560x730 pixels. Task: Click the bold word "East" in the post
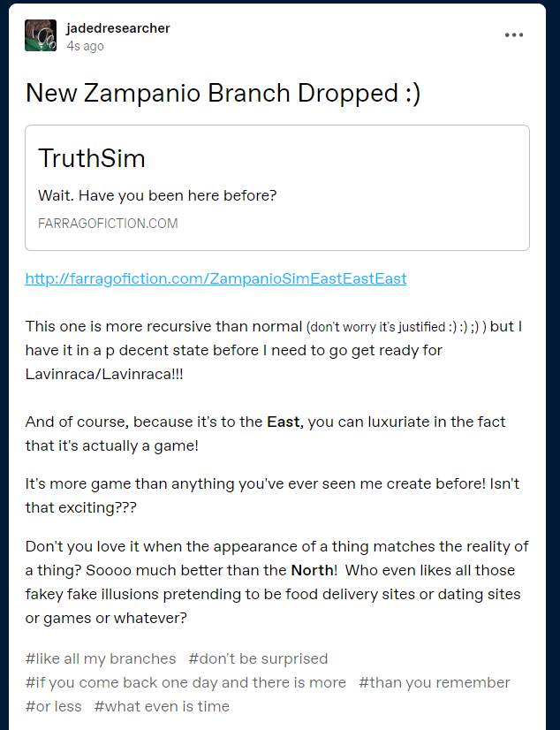click(x=284, y=422)
